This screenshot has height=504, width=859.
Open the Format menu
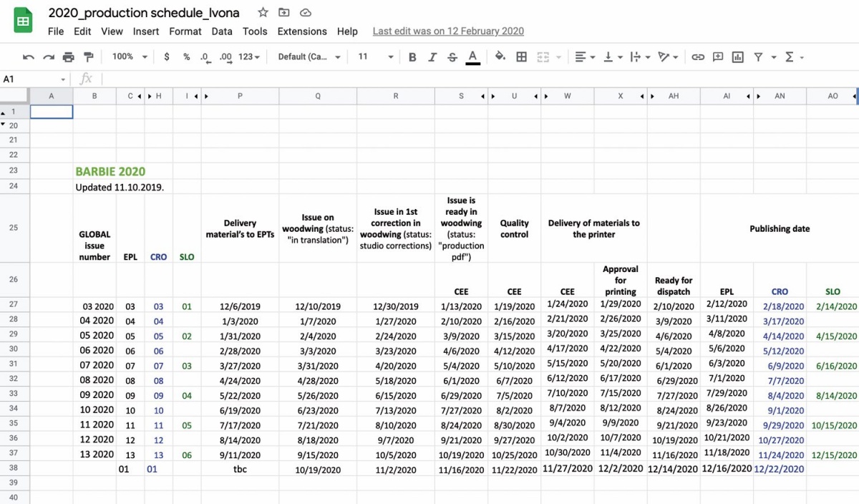click(x=185, y=31)
